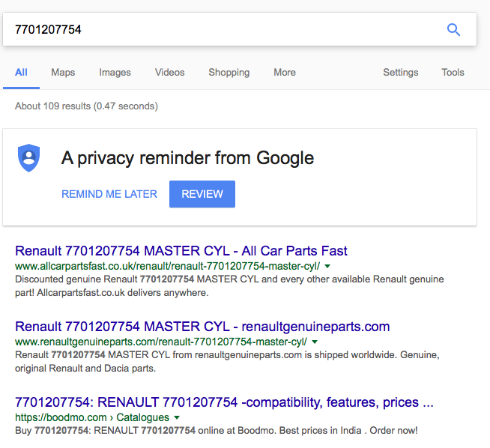Expand the More search categories menu

[285, 73]
